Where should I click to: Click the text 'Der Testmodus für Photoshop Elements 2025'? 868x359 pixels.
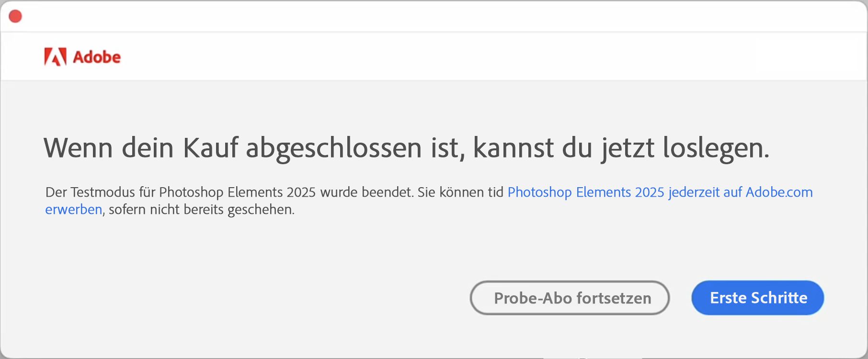181,192
